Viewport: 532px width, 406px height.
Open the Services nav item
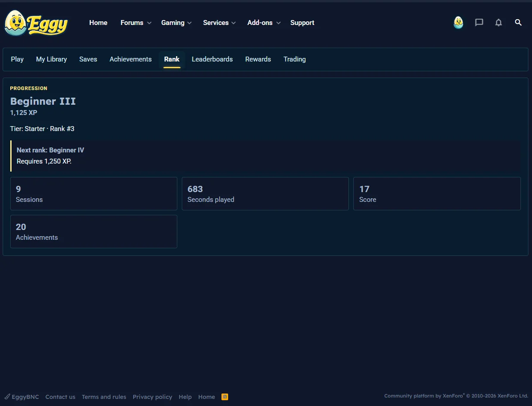click(216, 23)
